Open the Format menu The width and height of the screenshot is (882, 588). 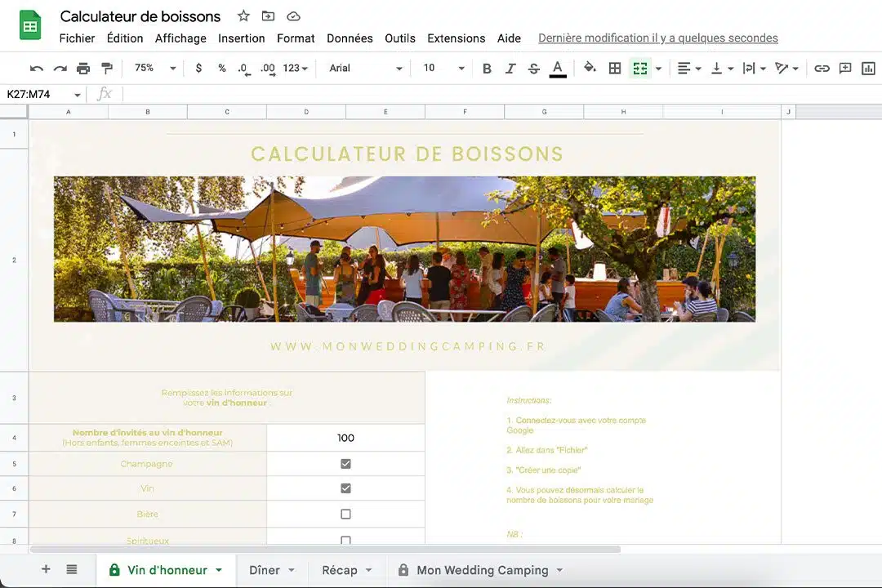pos(296,38)
